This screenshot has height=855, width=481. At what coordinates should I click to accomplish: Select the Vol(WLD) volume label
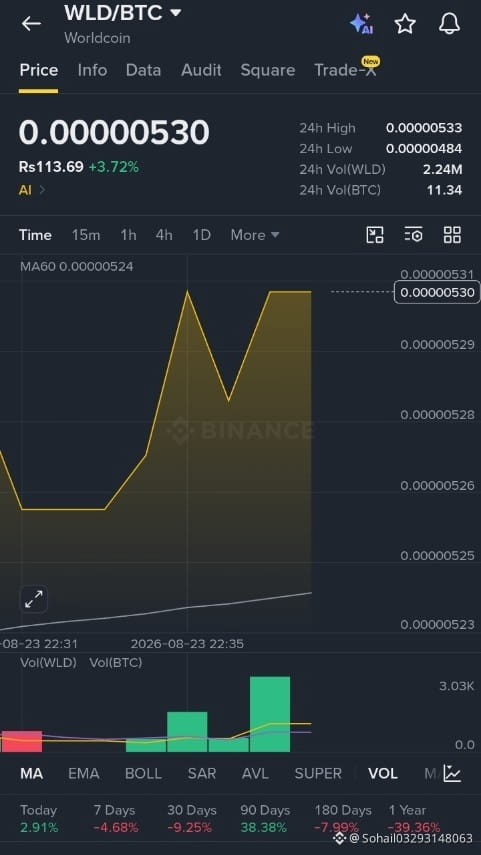pos(49,663)
